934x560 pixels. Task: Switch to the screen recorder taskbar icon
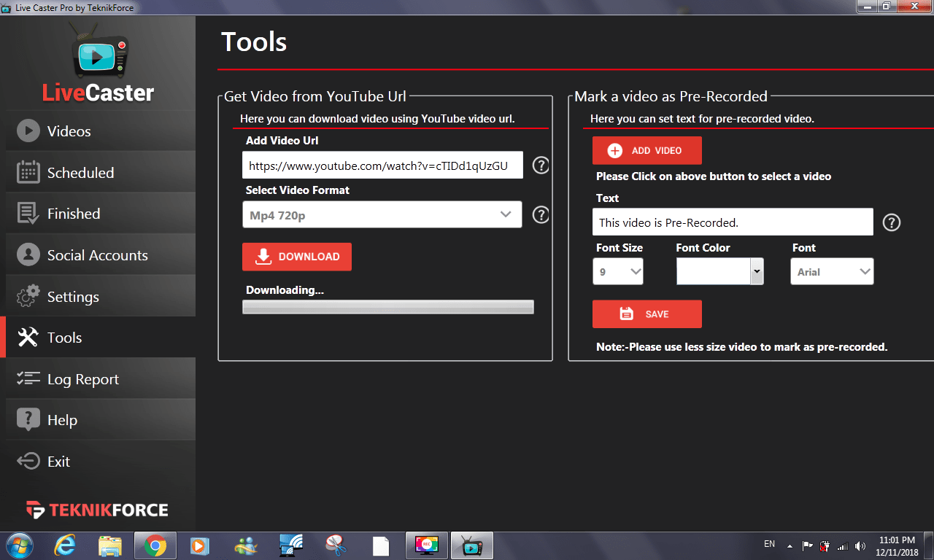427,545
